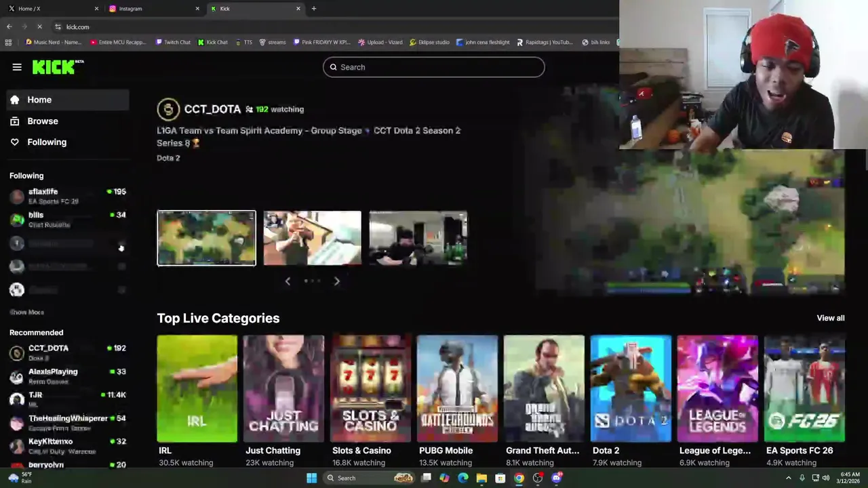Image resolution: width=868 pixels, height=488 pixels.
Task: Show hidden system tray icons
Action: pyautogui.click(x=788, y=478)
